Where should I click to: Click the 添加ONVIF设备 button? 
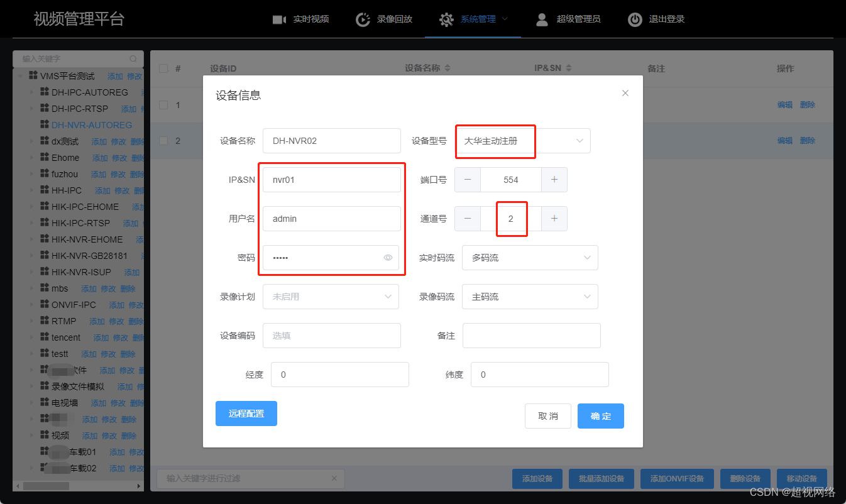678,479
